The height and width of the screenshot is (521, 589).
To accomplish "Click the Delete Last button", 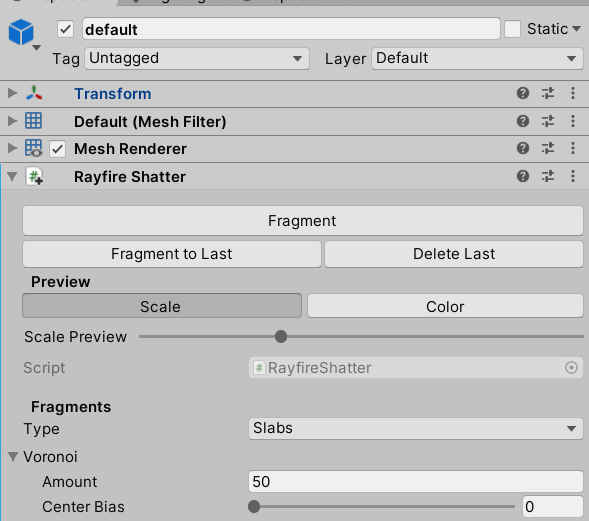I will 454,254.
